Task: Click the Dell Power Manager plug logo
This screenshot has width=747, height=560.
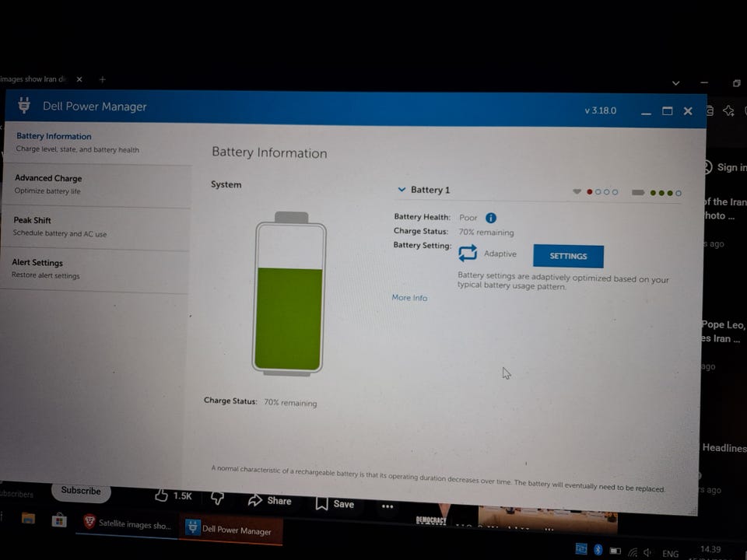Action: click(x=24, y=105)
